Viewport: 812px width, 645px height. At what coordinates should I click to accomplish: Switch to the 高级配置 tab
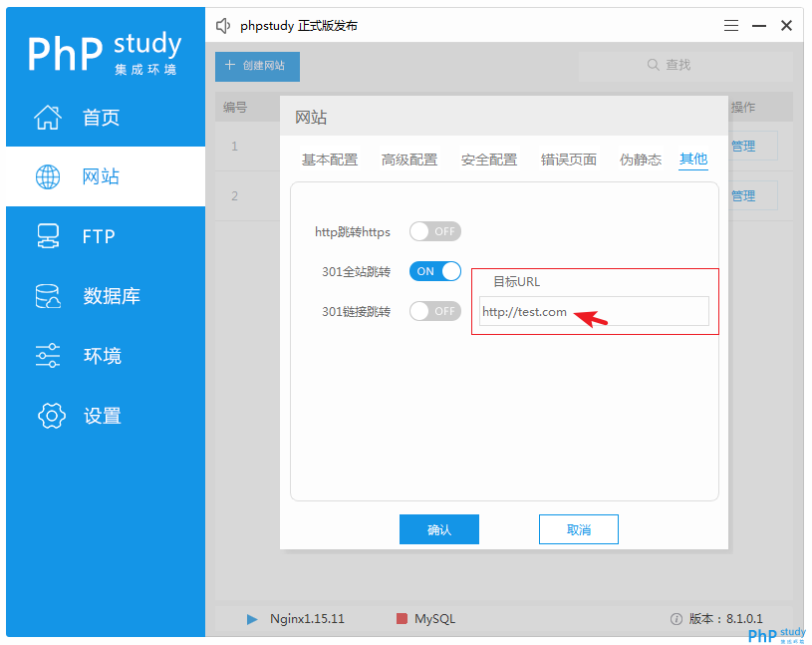pos(409,160)
